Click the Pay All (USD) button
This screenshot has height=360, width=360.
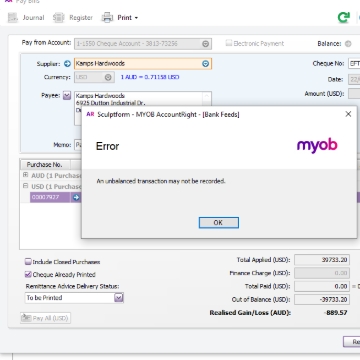(x=45, y=318)
